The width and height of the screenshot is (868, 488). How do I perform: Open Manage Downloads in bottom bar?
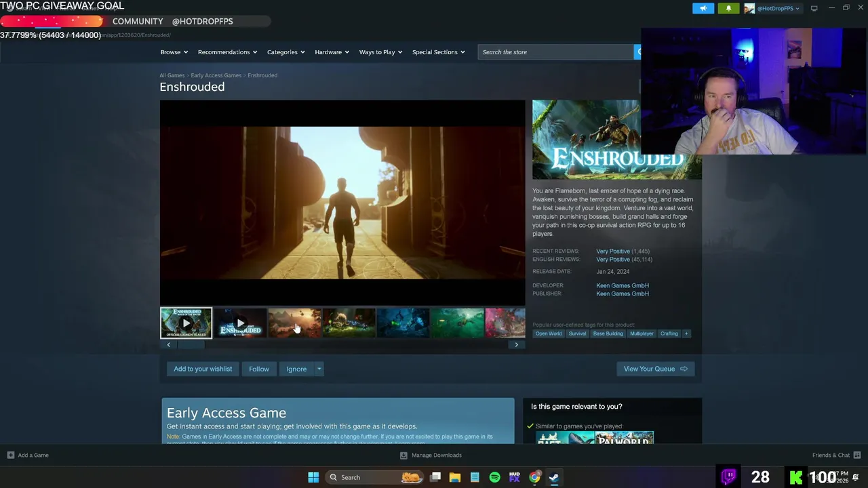[431, 455]
